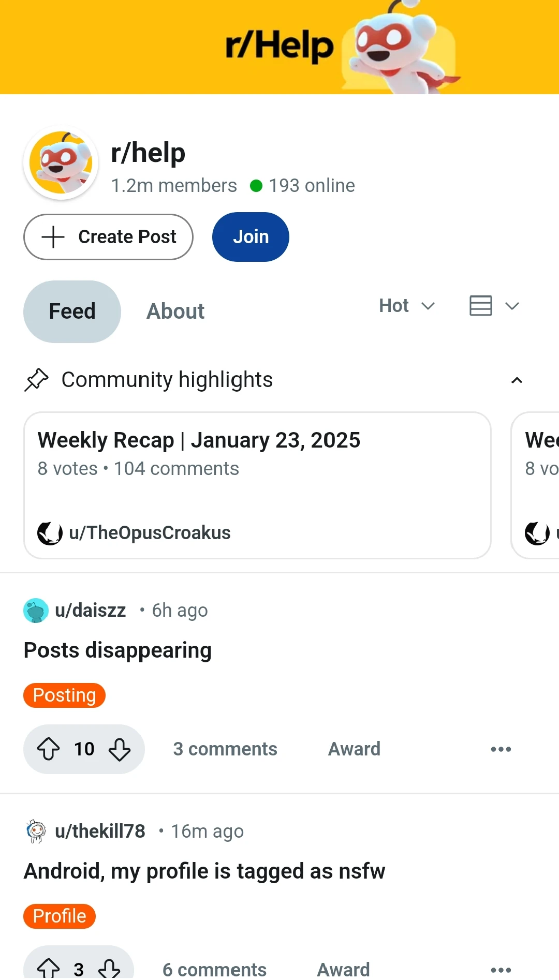Viewport: 559px width, 980px height.
Task: Filter by the Posting flair tag
Action: tap(64, 695)
